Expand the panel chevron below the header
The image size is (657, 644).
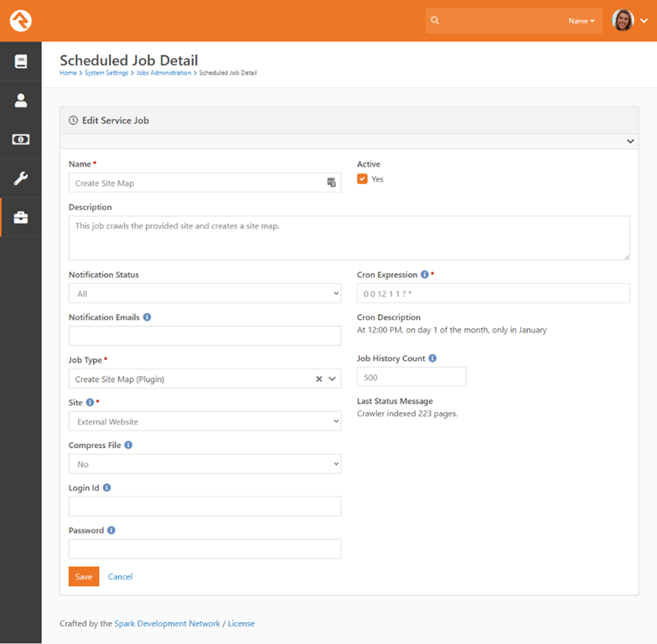(630, 141)
